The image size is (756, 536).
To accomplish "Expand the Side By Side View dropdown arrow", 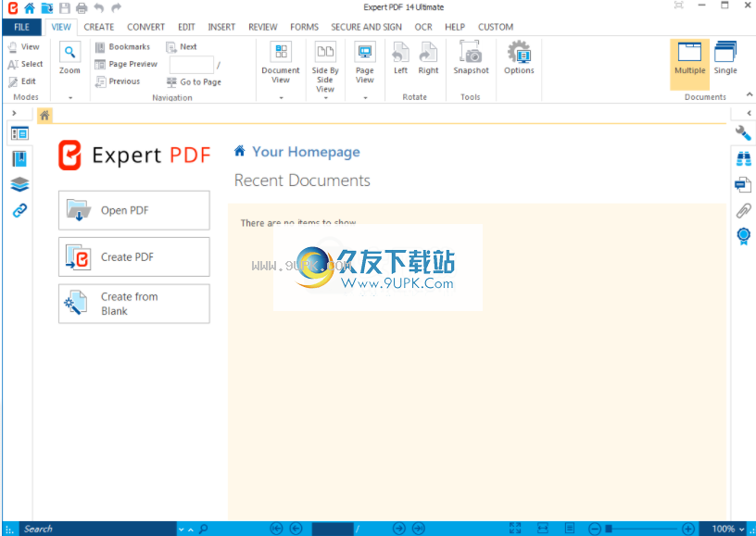I will [x=325, y=98].
